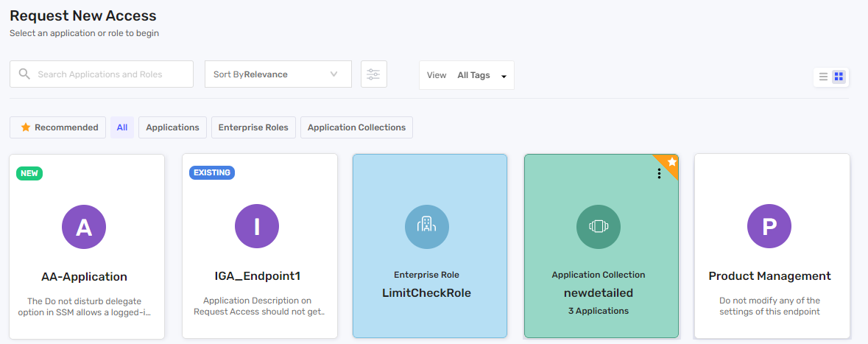The height and width of the screenshot is (344, 868).
Task: Click the star badge on newdetailed card
Action: point(671,162)
